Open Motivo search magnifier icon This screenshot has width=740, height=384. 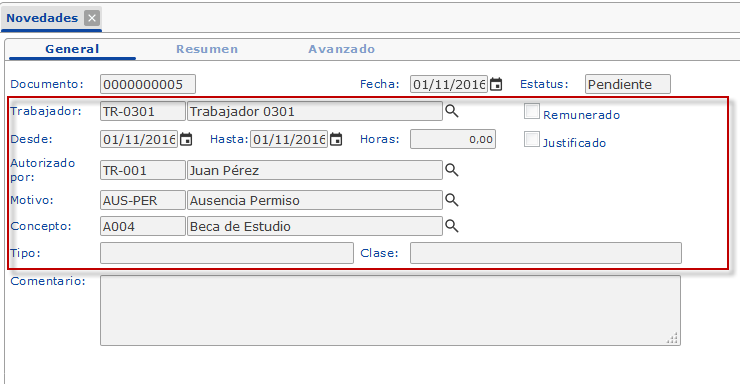[x=452, y=200]
